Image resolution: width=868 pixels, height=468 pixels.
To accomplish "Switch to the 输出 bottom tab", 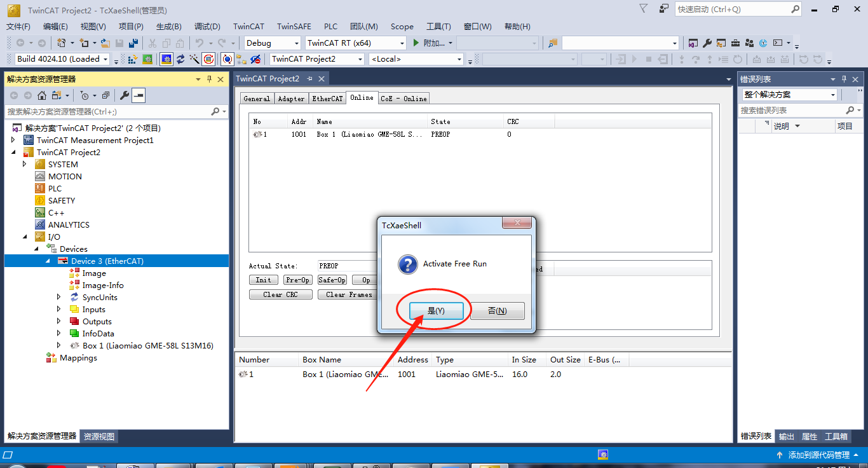I will pos(787,436).
